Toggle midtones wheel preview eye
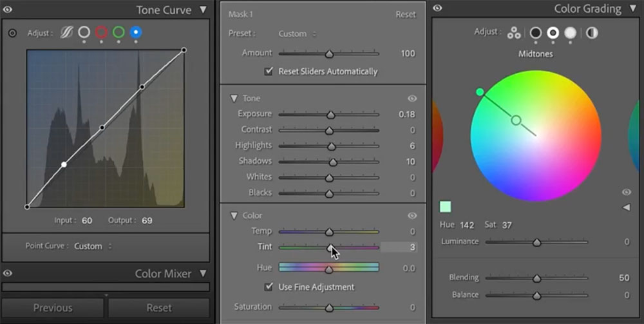Viewport: 644px width, 324px height. (x=627, y=192)
